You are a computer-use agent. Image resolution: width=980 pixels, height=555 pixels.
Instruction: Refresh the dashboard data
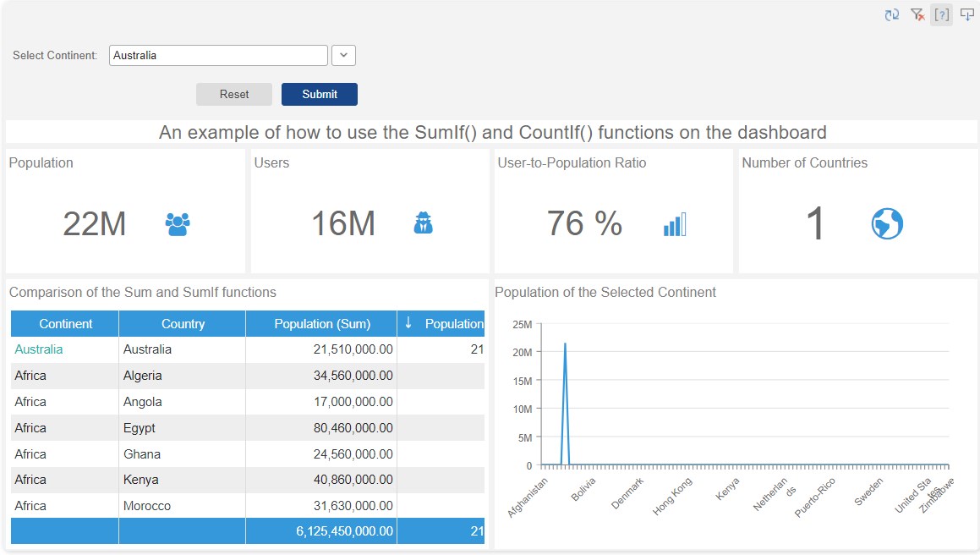click(x=891, y=14)
